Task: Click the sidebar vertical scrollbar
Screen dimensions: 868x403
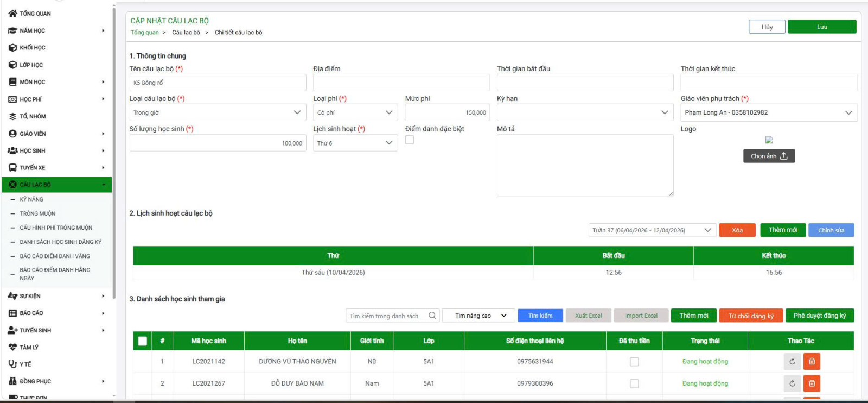Action: [x=113, y=152]
